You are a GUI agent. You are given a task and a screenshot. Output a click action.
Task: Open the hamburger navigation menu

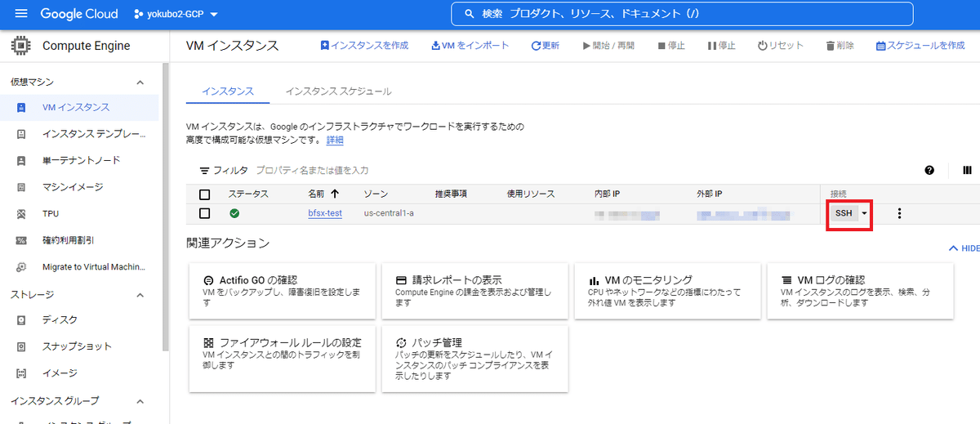(21, 14)
